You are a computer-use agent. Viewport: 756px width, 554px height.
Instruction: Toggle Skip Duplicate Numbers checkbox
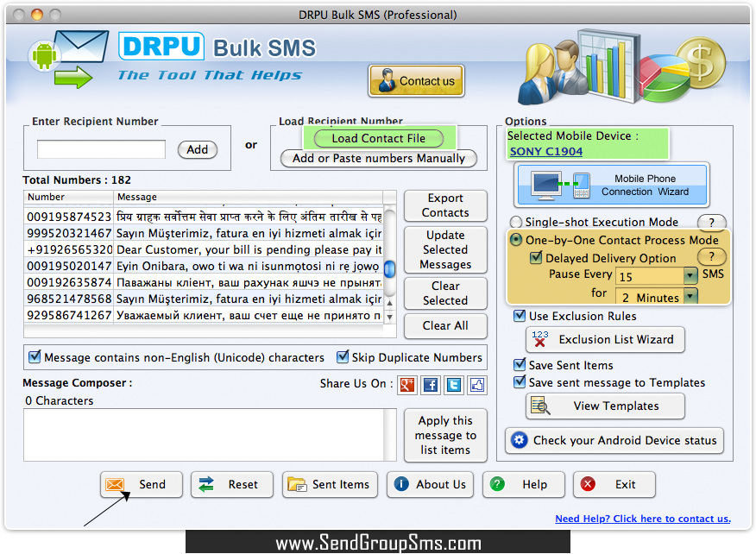click(343, 357)
